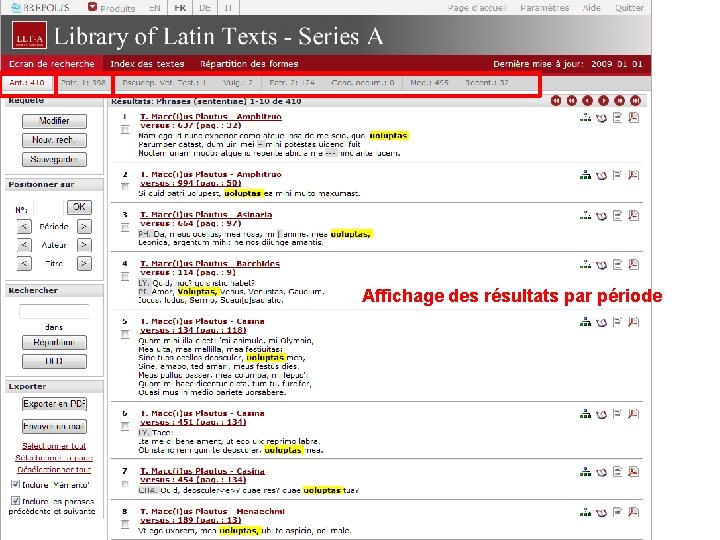The height and width of the screenshot is (540, 720).
Task: Select the checkbox for result 5, Casina versus 134
Action: [125, 334]
